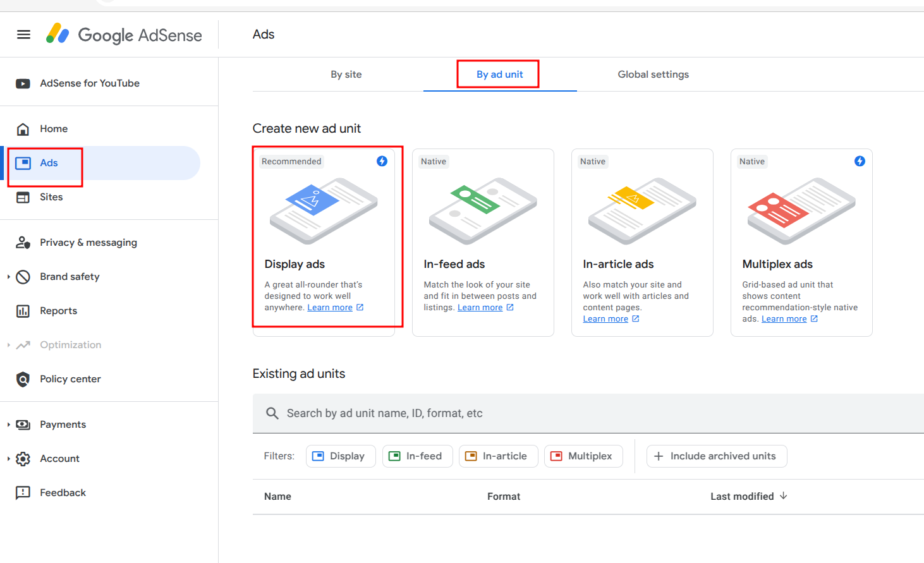Toggle the In-feed filter chip
The image size is (924, 563).
pos(418,456)
